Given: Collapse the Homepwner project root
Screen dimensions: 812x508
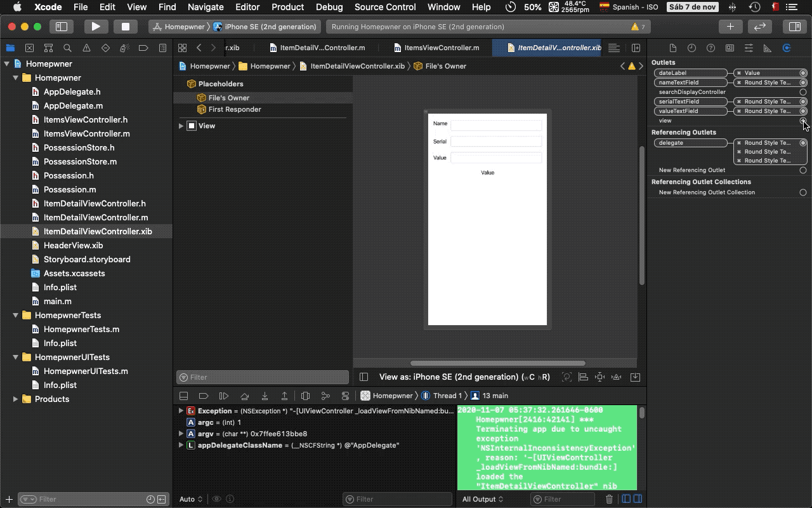Looking at the screenshot, I should tap(7, 63).
